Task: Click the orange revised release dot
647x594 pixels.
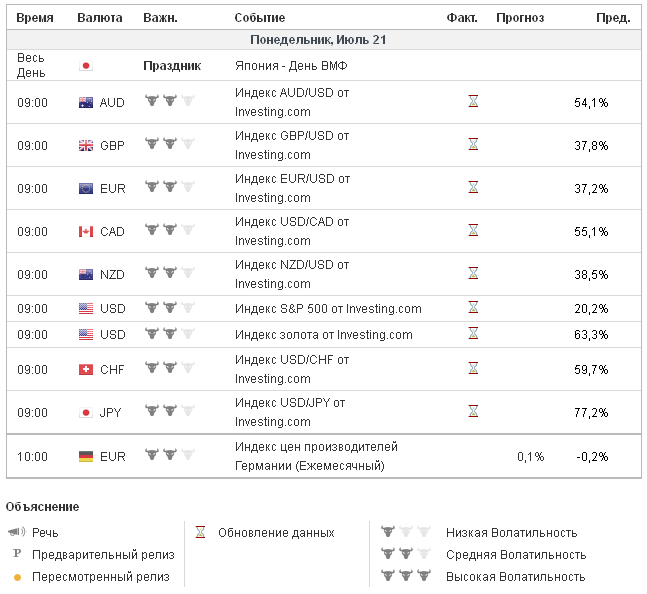Action: (x=16, y=577)
